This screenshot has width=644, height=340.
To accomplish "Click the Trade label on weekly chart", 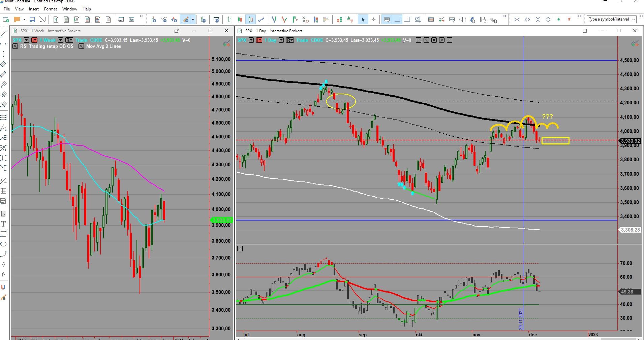I will click(x=81, y=40).
